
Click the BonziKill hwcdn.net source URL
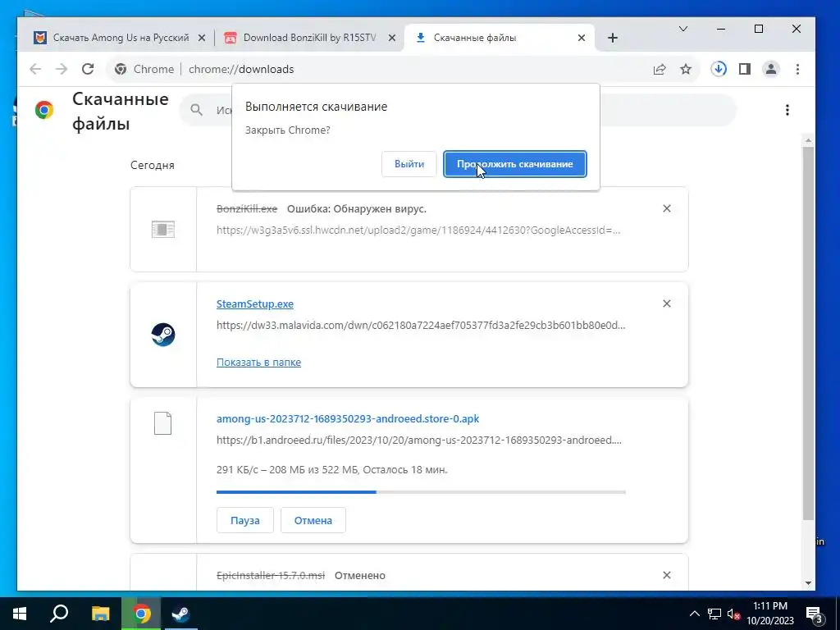click(418, 231)
